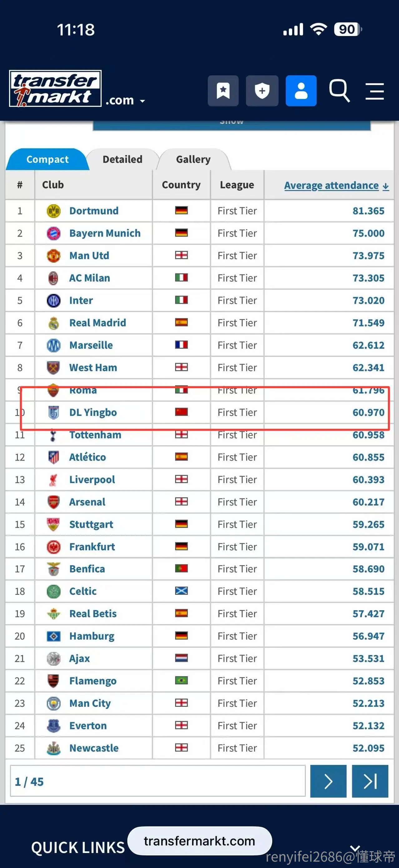Open the bookmark star icon in header
The width and height of the screenshot is (399, 868).
[x=223, y=91]
